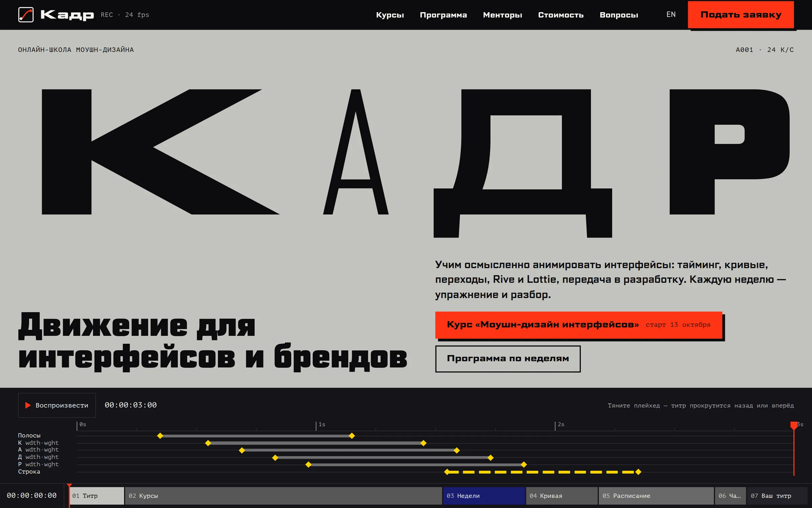
Task: Click the Кадр logo icon
Action: click(x=26, y=15)
